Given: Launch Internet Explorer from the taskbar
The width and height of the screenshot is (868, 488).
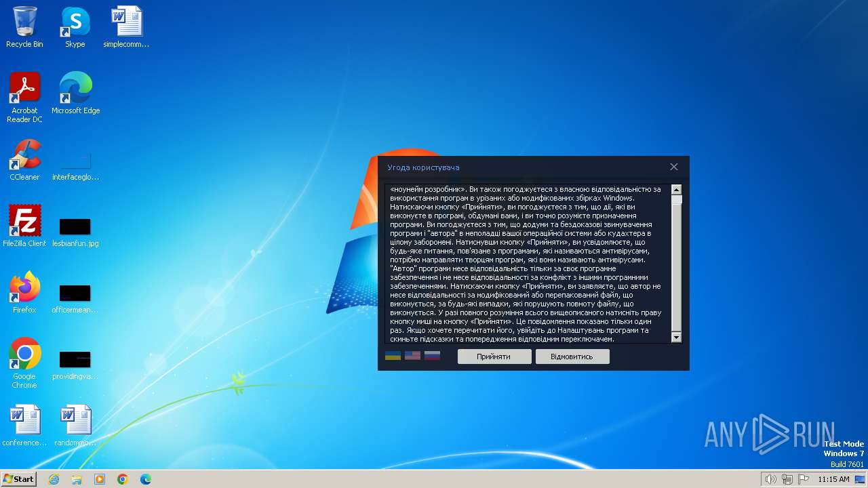Looking at the screenshot, I should pyautogui.click(x=54, y=479).
